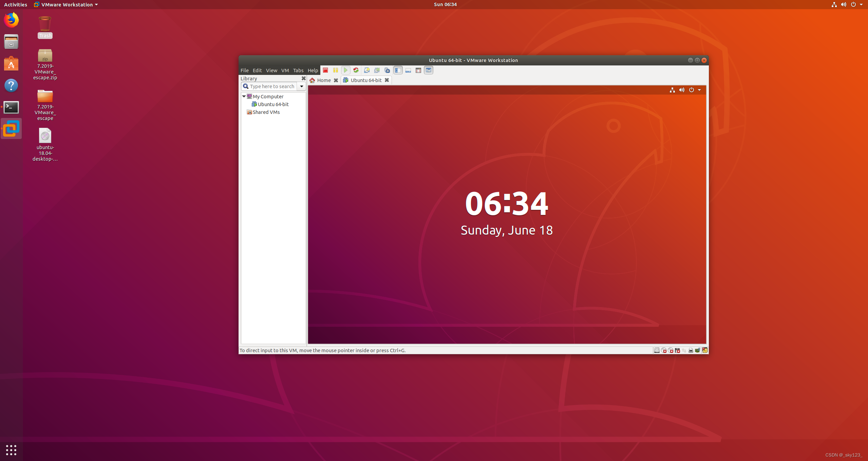Suspend the VM with the yellow pause icon
Viewport: 868px width, 461px height.
[x=335, y=70]
